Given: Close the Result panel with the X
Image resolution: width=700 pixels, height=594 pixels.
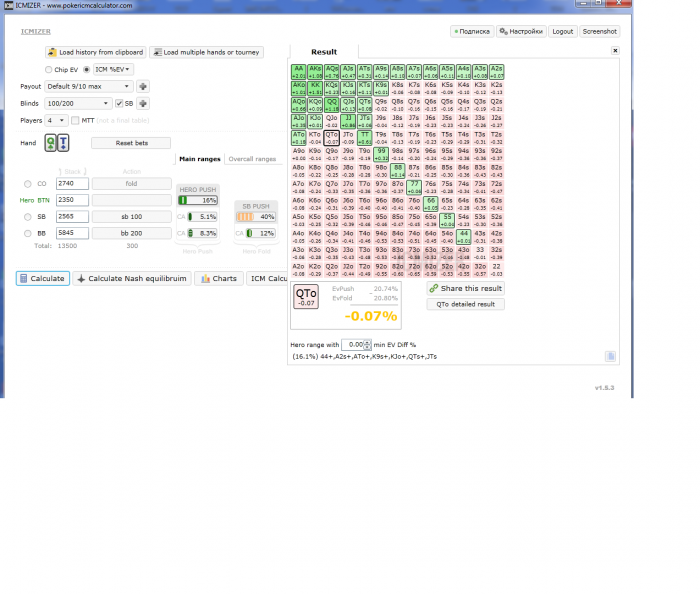Looking at the screenshot, I should click(615, 50).
